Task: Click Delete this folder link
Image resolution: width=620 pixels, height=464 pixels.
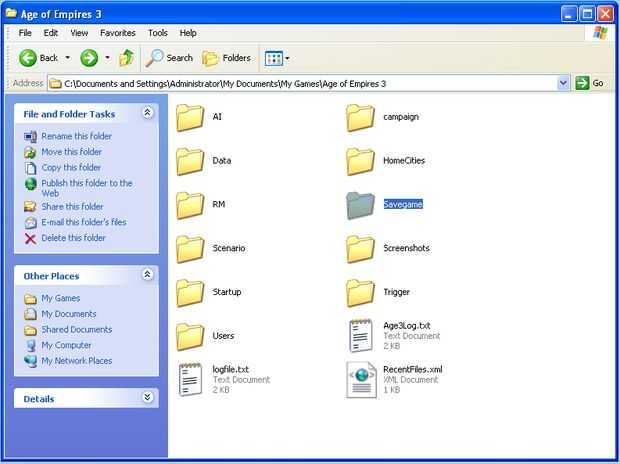Action: coord(74,238)
